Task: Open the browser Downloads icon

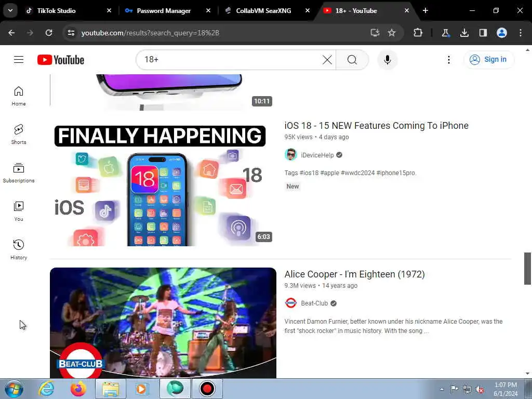Action: [x=464, y=33]
